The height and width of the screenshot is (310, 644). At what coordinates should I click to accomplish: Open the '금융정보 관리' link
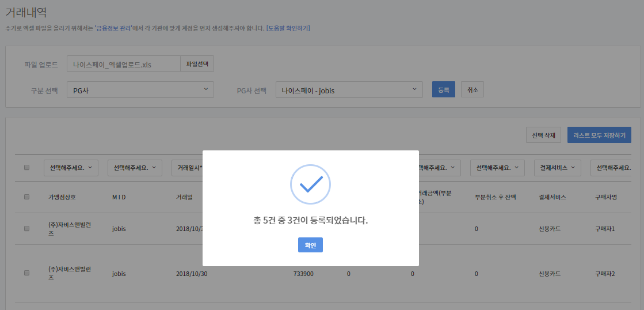tap(114, 28)
